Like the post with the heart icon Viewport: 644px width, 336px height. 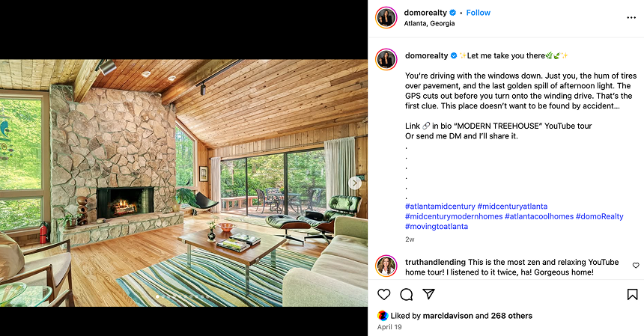pyautogui.click(x=383, y=294)
